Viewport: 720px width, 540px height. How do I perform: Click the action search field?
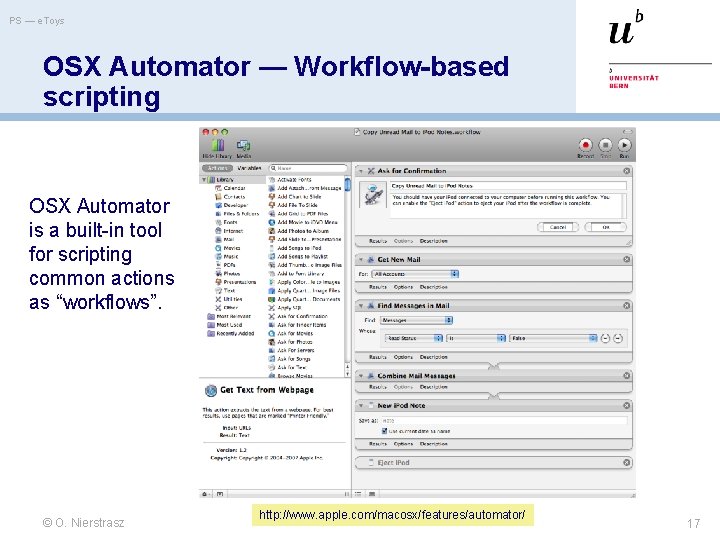pyautogui.click(x=308, y=168)
